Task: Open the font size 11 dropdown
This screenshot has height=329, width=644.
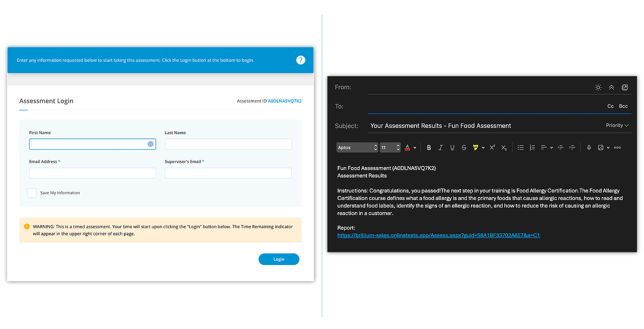Action: (390, 148)
